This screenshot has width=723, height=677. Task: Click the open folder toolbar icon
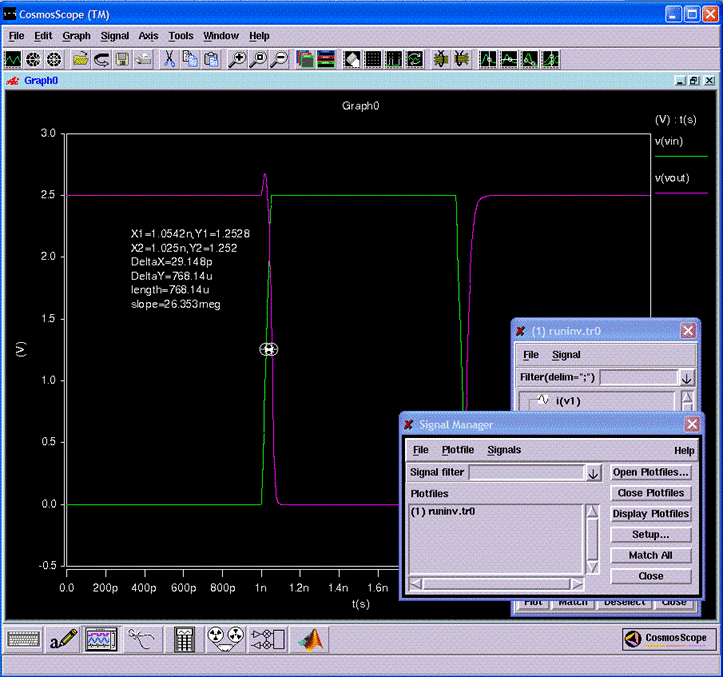click(x=81, y=59)
